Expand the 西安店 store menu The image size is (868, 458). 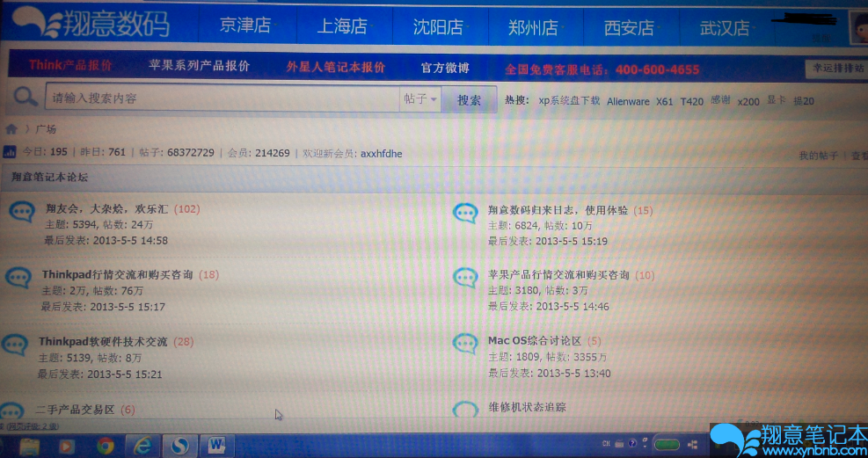(631, 27)
